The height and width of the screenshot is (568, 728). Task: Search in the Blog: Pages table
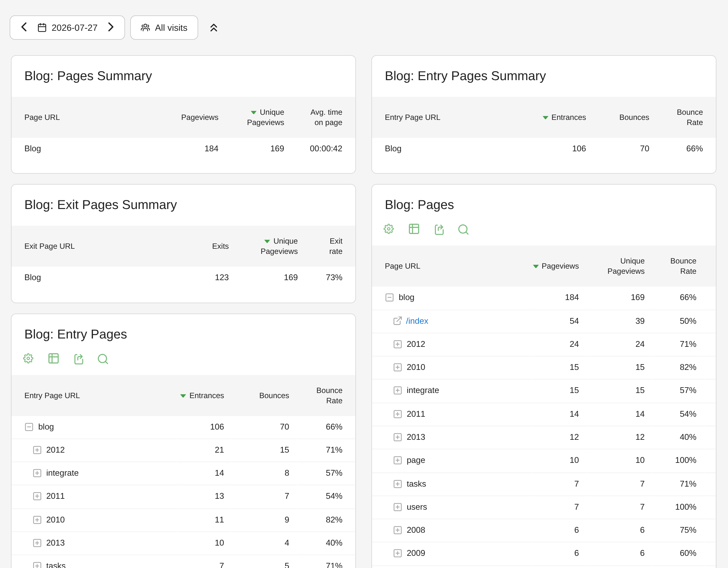(463, 229)
